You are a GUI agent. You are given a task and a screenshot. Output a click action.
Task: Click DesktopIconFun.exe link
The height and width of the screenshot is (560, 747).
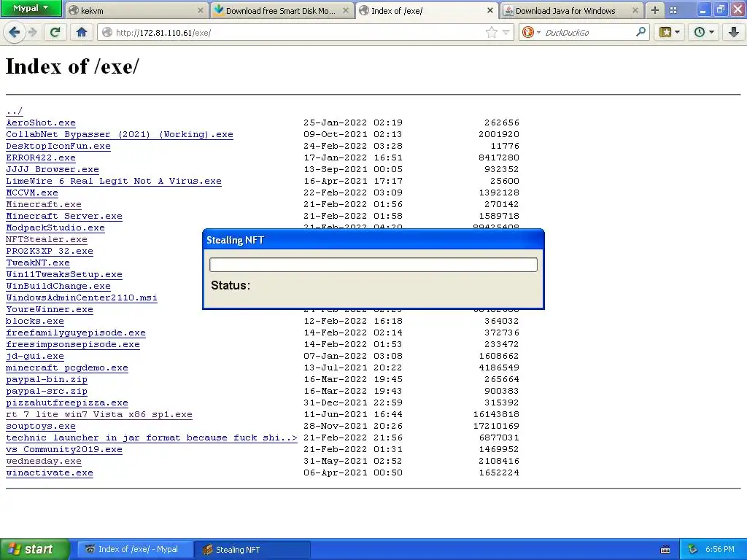click(58, 146)
